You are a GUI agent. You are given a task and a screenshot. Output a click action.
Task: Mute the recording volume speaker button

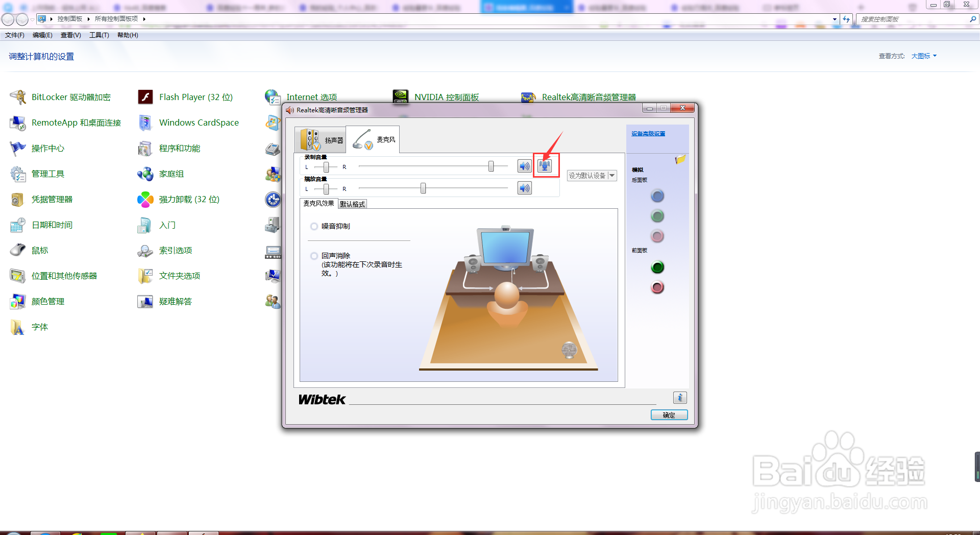[x=525, y=166]
